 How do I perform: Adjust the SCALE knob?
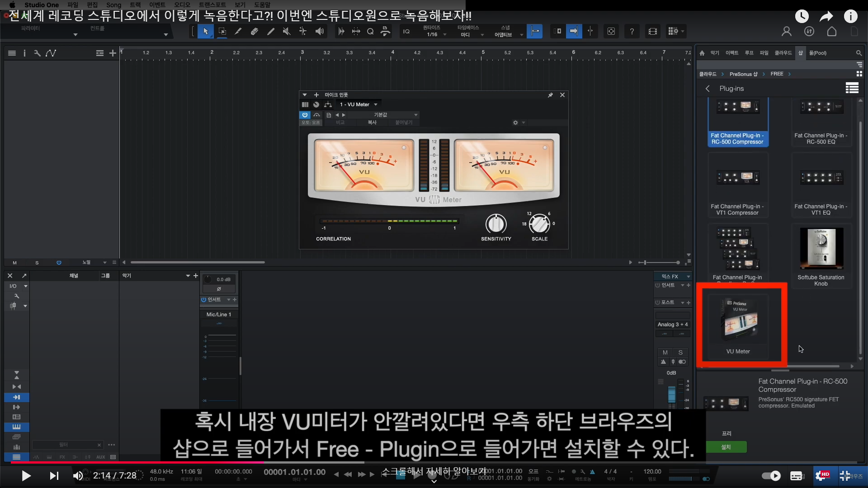click(539, 224)
